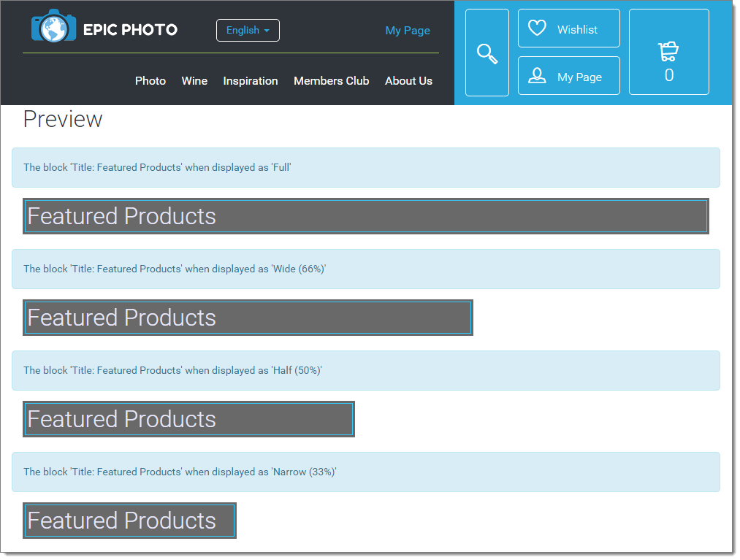Screen dimensions: 740x560
Task: Click the heart icon on Wishlist
Action: [x=537, y=28]
